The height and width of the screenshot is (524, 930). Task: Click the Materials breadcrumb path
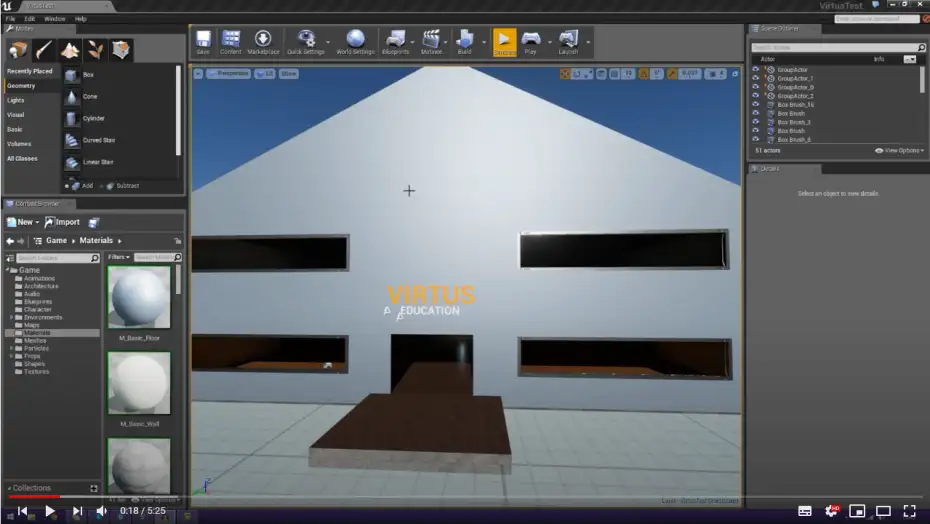click(96, 241)
